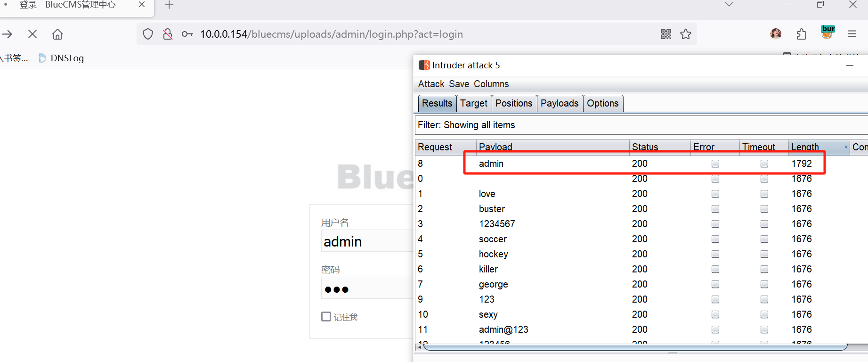Stop loading the page
The width and height of the screenshot is (868, 362).
point(32,34)
